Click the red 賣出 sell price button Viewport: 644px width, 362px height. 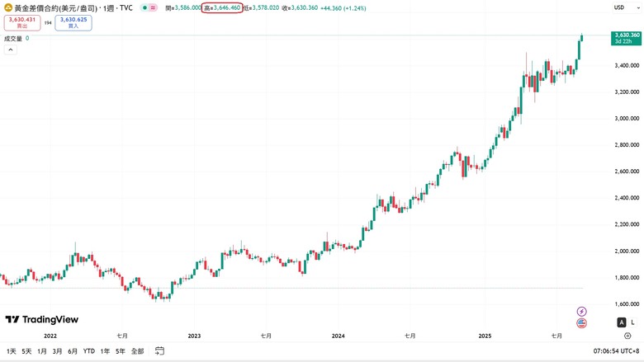(x=21, y=22)
